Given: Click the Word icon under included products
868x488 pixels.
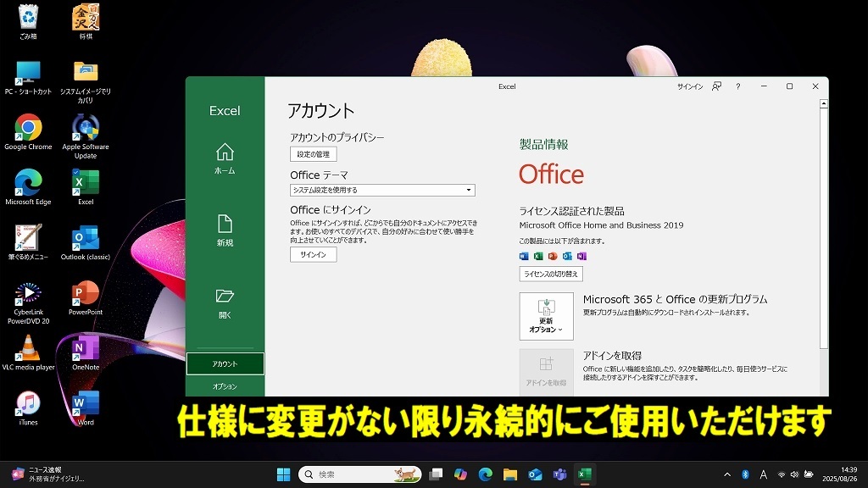Looking at the screenshot, I should 524,256.
